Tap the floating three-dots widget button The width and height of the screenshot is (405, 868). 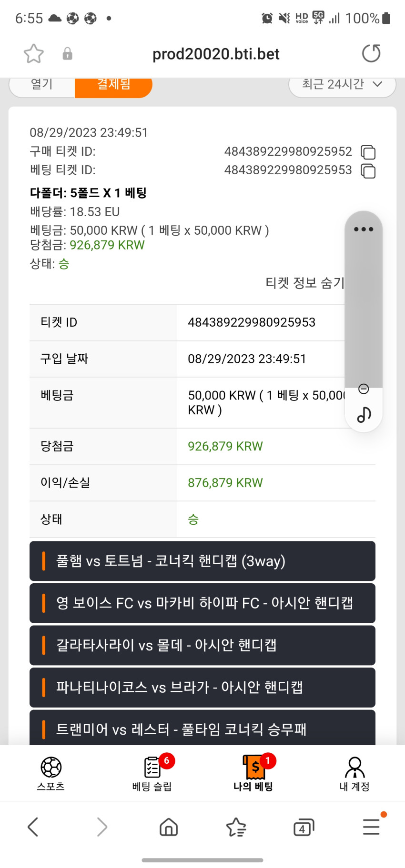click(x=364, y=229)
